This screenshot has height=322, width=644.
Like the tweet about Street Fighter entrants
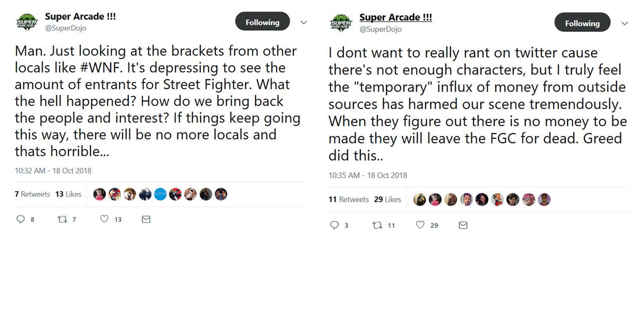coord(104,219)
